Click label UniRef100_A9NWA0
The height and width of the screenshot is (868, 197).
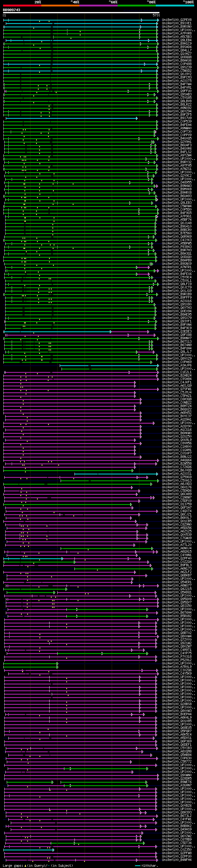coord(177,128)
